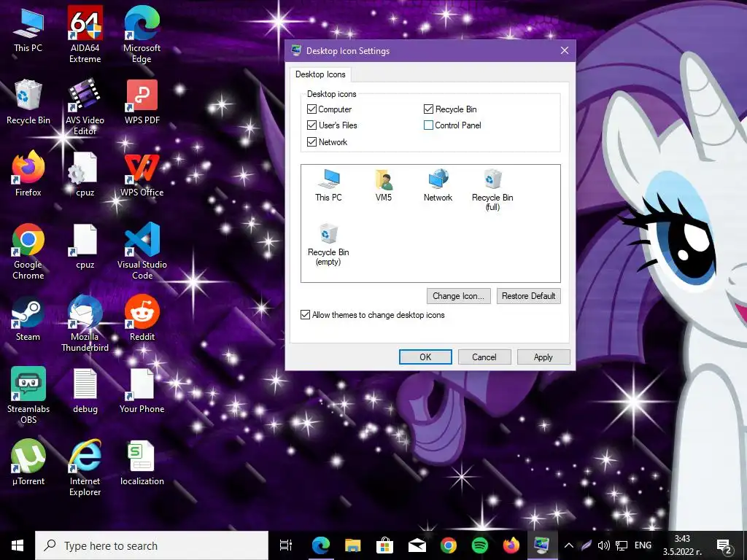Select Recycle Bin on the desktop

coord(28,102)
